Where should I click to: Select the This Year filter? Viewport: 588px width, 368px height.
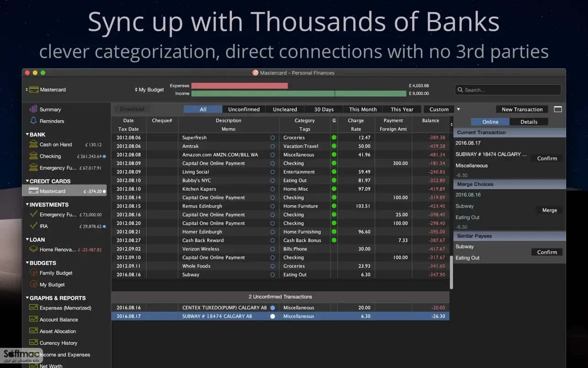[x=402, y=109]
